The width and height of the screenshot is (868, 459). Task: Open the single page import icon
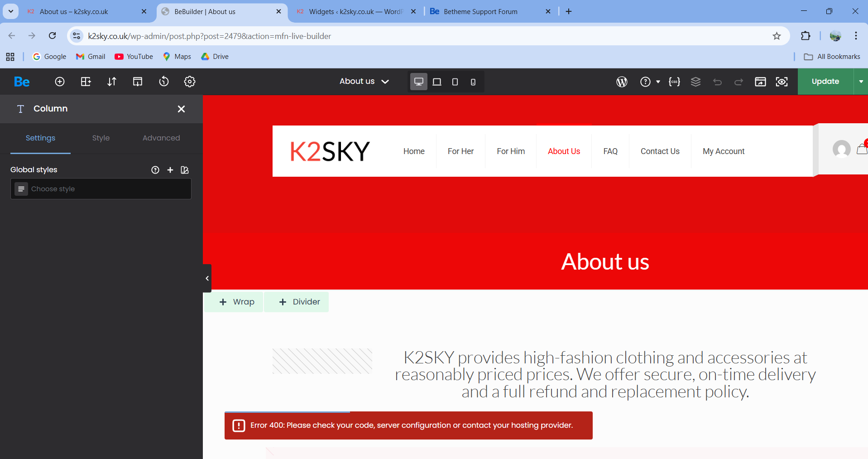click(138, 82)
